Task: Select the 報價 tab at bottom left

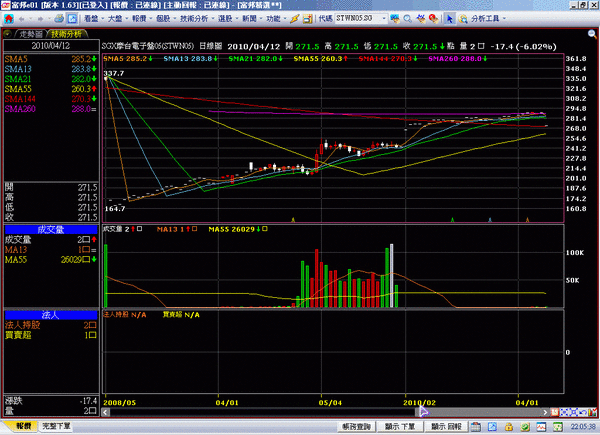Action: (x=23, y=426)
